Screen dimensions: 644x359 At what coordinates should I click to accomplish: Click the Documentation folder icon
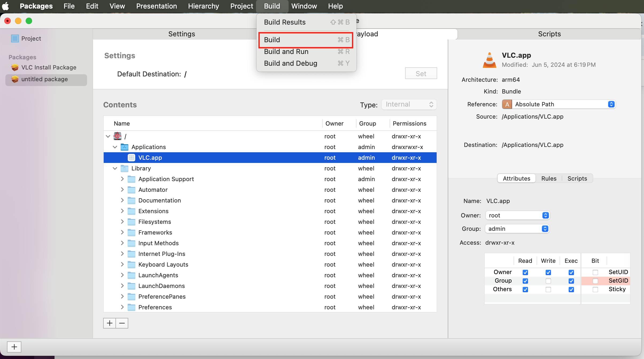[131, 200]
